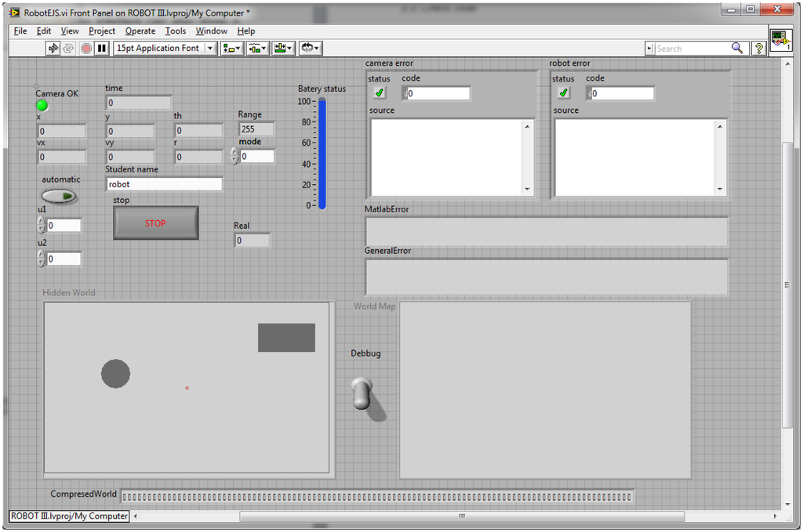Click the Run Continuously icon
The height and width of the screenshot is (532, 803).
click(x=69, y=49)
